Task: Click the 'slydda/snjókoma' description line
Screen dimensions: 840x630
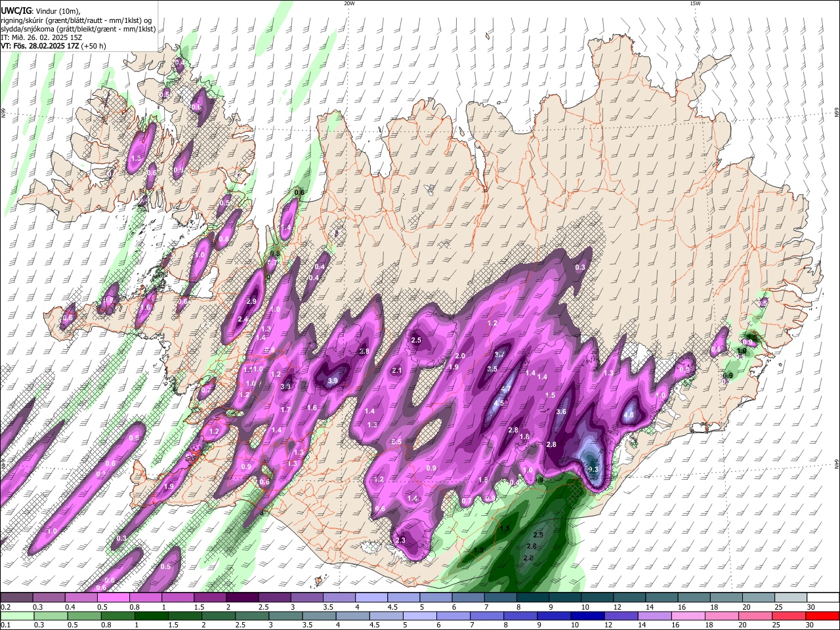Action: pyautogui.click(x=78, y=28)
